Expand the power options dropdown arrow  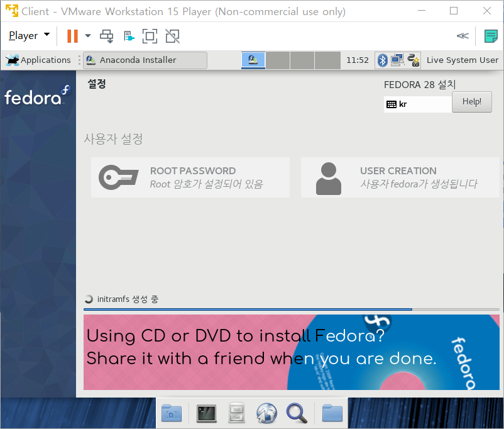[87, 36]
